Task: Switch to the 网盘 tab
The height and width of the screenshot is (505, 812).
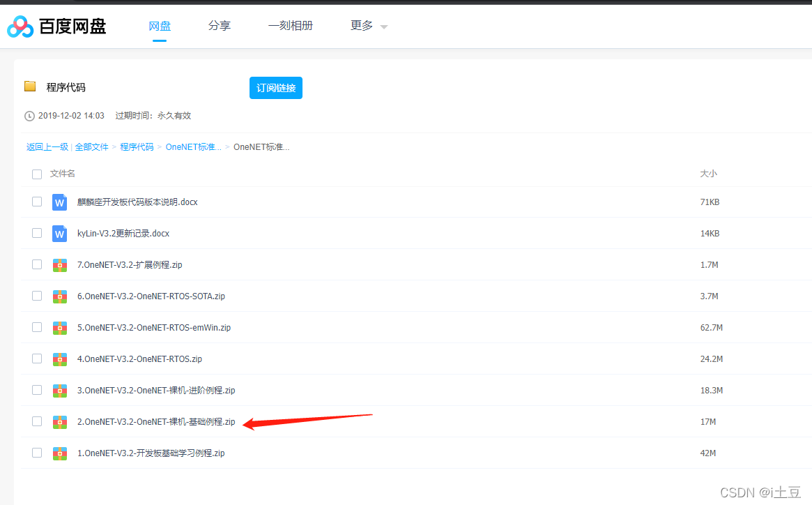Action: (160, 26)
